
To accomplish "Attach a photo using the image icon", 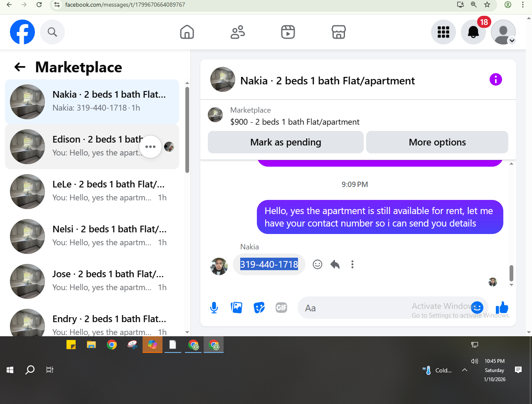I will (x=236, y=308).
